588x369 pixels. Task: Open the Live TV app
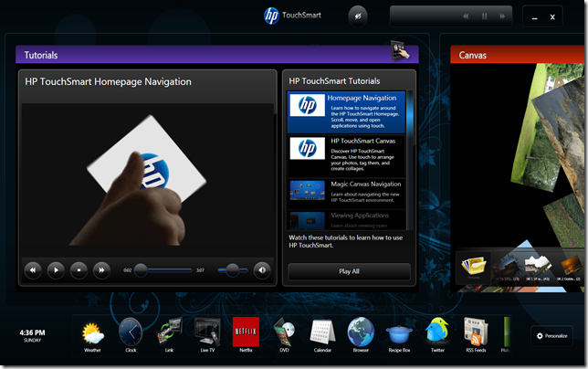[207, 334]
